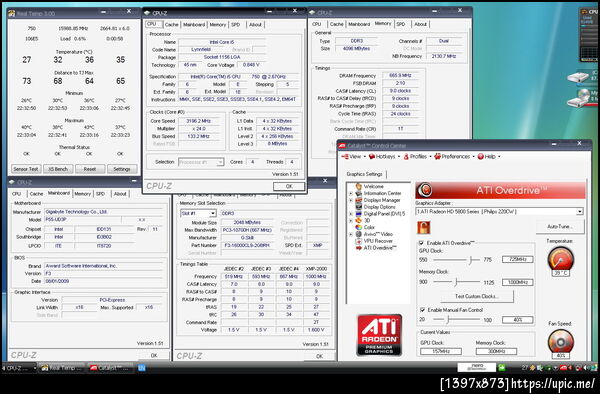Select Digital Panel (DVI) 5 icon
The width and height of the screenshot is (600, 394).
359,214
